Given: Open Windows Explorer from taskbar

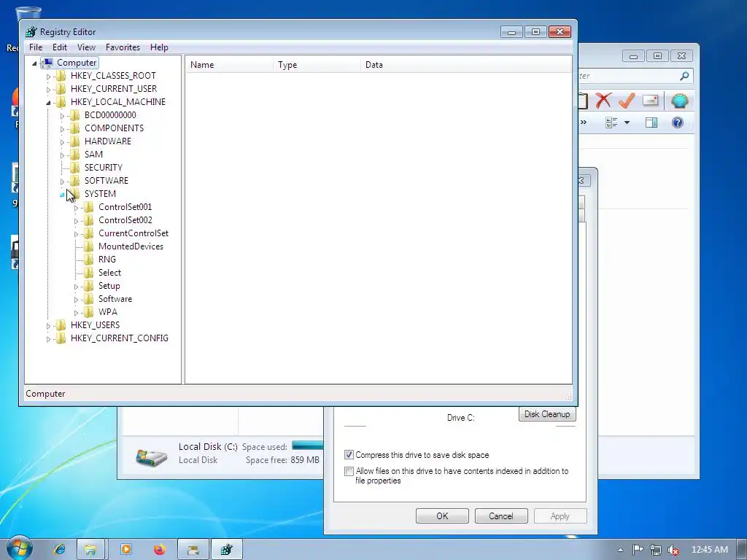Looking at the screenshot, I should tap(90, 550).
